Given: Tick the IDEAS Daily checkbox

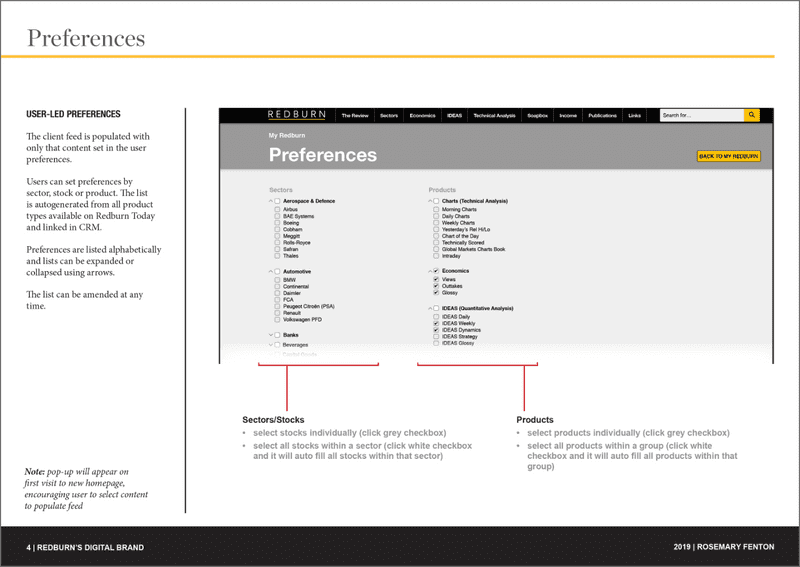Looking at the screenshot, I should point(436,316).
